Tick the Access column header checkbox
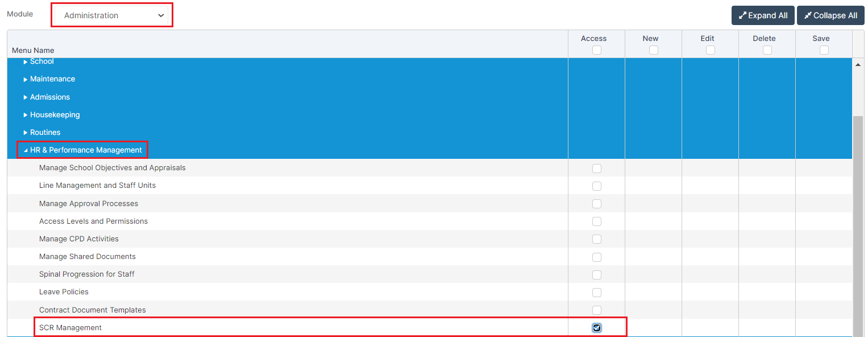 coord(596,50)
